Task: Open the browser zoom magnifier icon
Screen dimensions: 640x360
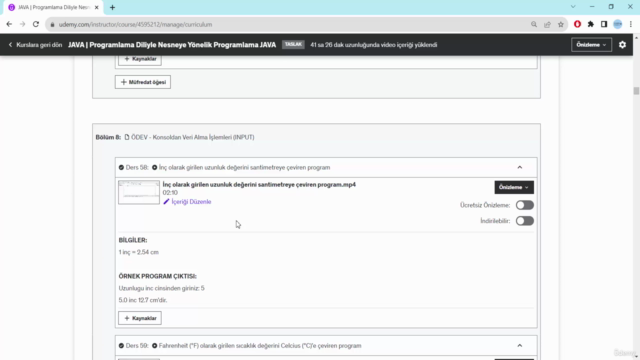Action: point(534,24)
